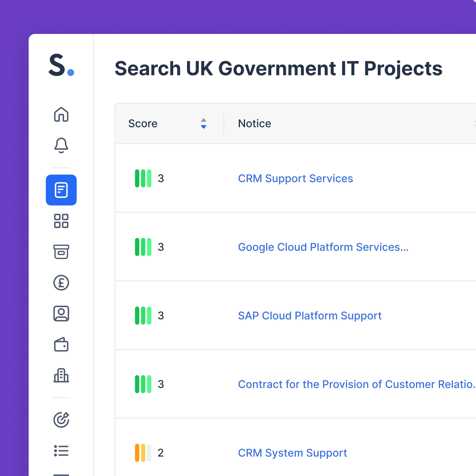This screenshot has width=476, height=476.
Task: Open the target goal icon
Action: pos(61,420)
